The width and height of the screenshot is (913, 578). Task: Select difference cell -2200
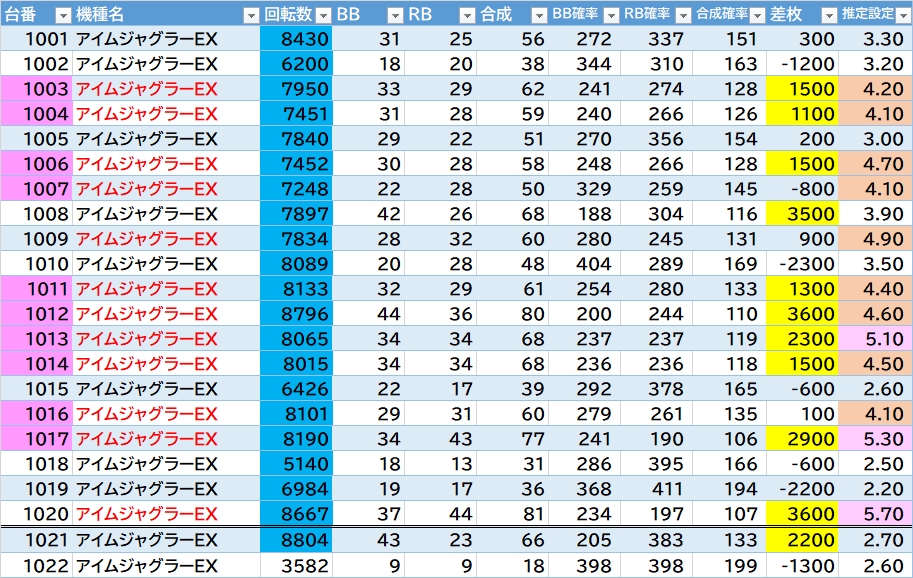802,489
